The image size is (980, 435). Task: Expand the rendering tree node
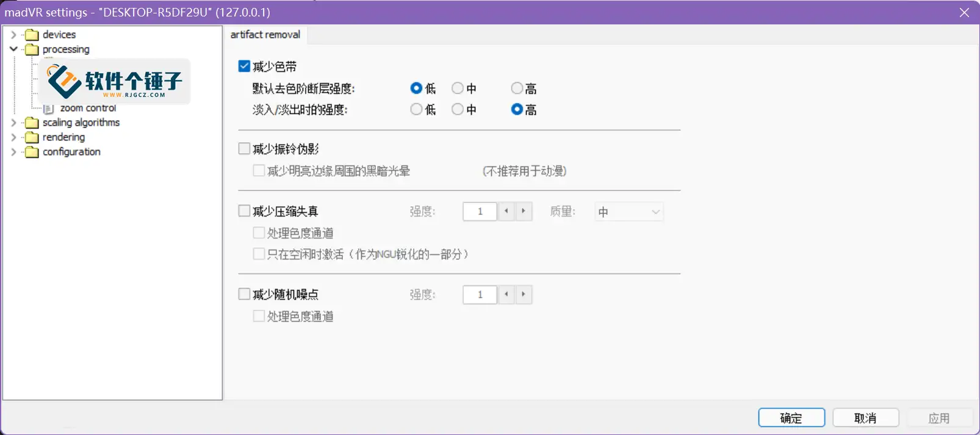pyautogui.click(x=13, y=137)
